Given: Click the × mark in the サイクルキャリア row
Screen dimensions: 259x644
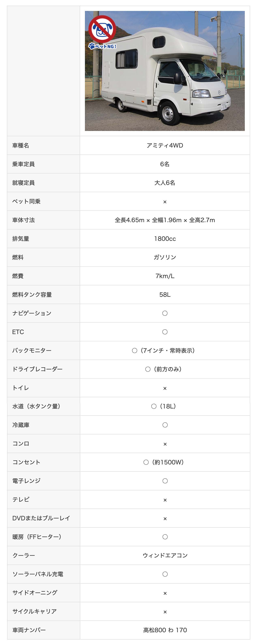Looking at the screenshot, I should 165,612.
